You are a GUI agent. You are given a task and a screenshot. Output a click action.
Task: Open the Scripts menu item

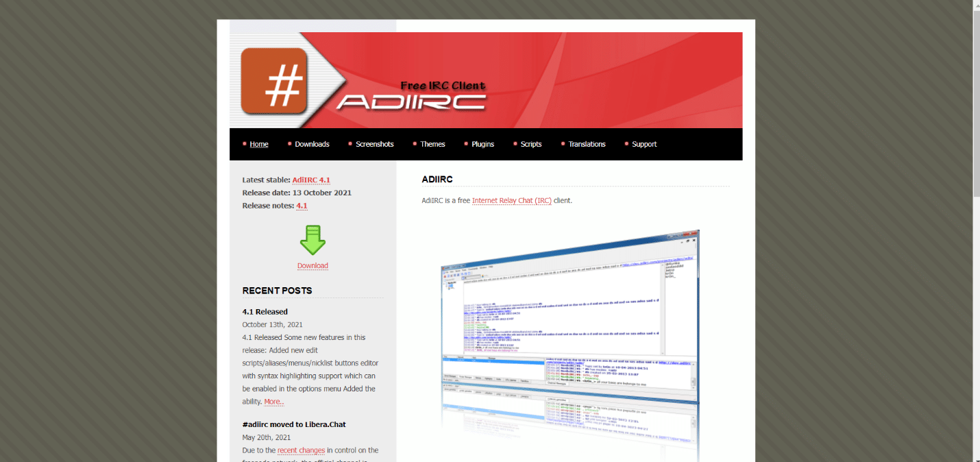click(531, 144)
